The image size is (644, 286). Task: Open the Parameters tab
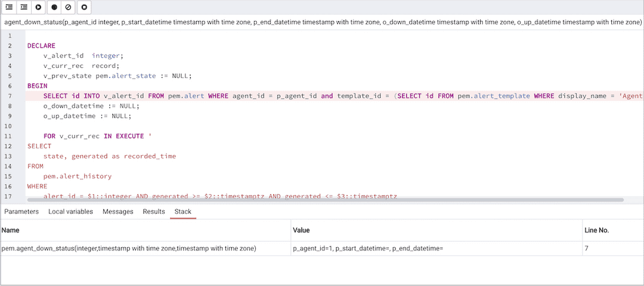21,212
